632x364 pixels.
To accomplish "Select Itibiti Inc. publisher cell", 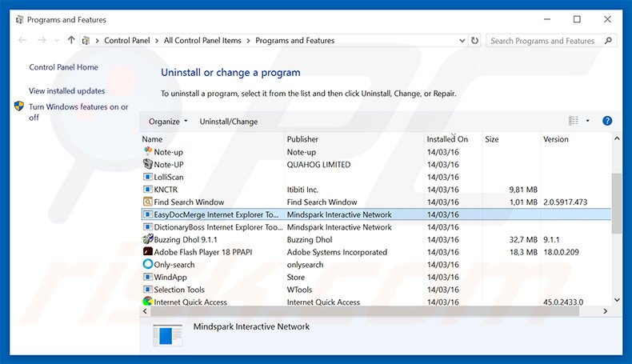I will pyautogui.click(x=302, y=190).
